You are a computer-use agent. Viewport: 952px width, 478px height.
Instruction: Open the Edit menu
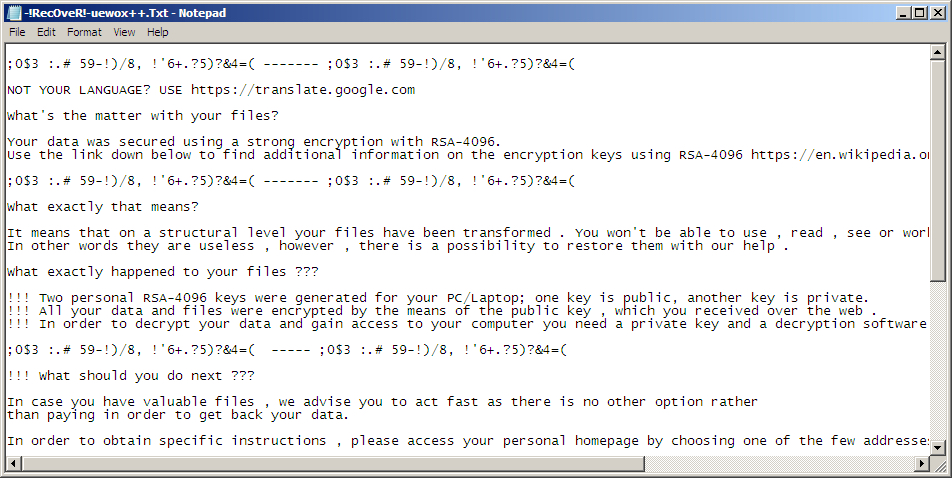(x=46, y=32)
